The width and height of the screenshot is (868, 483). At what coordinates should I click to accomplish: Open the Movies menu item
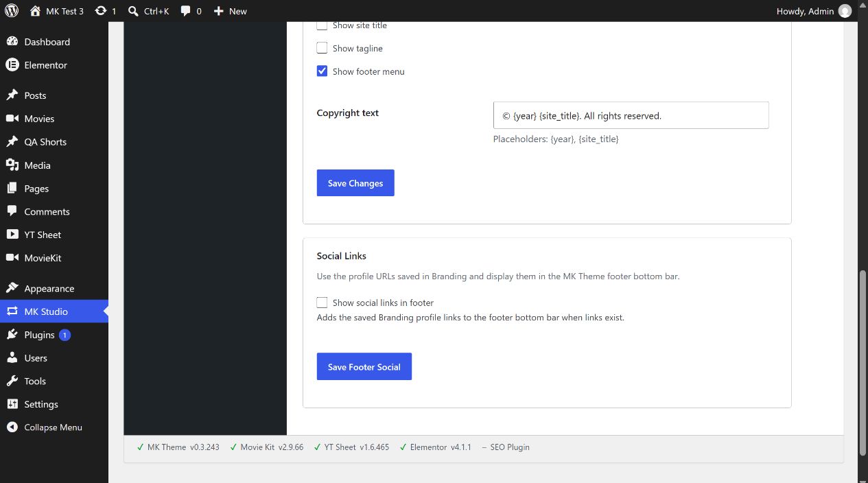54,119
